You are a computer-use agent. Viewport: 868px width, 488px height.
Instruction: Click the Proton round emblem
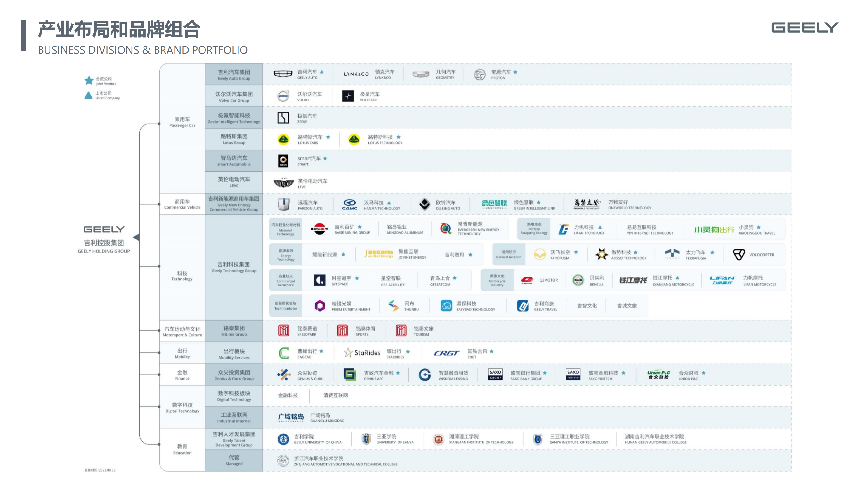pos(479,74)
